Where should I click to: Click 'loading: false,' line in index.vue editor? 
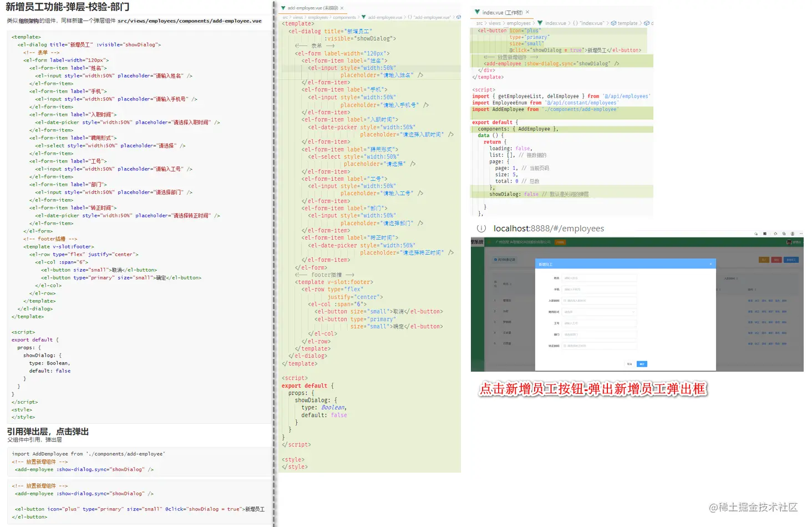510,149
